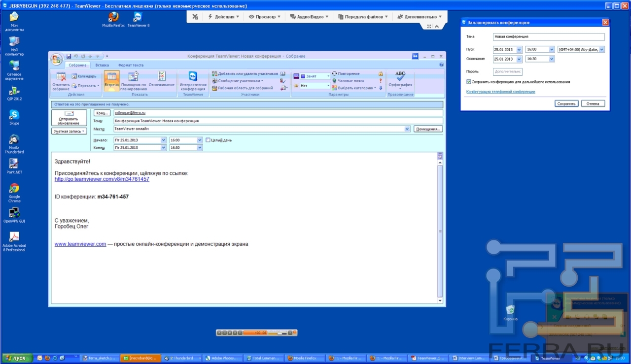Open Дополнительно menu in TeamViewer toolbar
The width and height of the screenshot is (631, 364).
(419, 16)
